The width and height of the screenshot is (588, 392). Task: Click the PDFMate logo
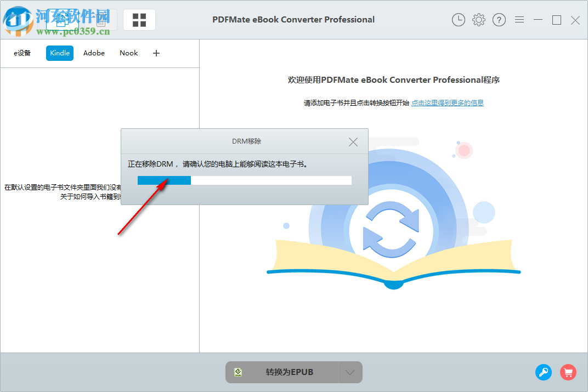click(x=19, y=20)
